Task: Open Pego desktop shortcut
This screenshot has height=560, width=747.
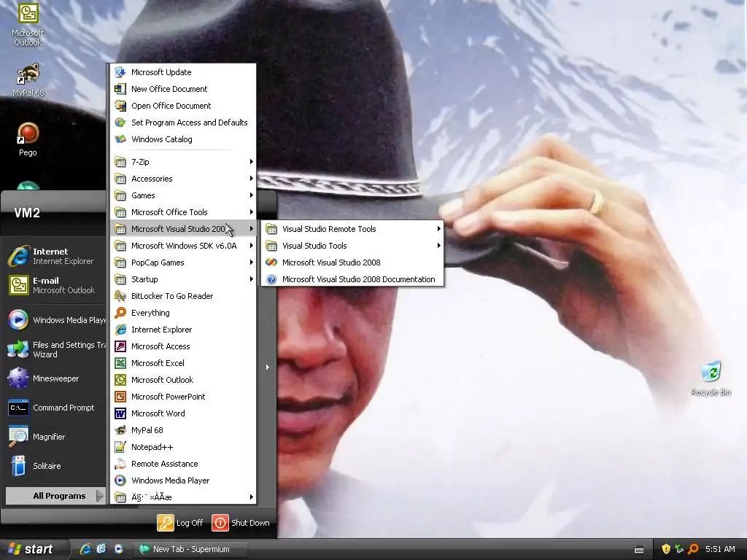Action: click(x=28, y=139)
